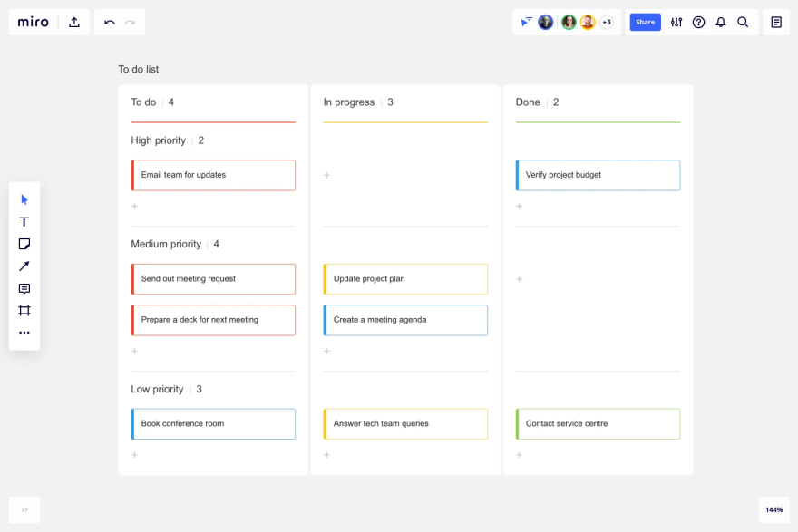Select the Arrow line tool
Image resolution: width=798 pixels, height=532 pixels.
click(24, 266)
